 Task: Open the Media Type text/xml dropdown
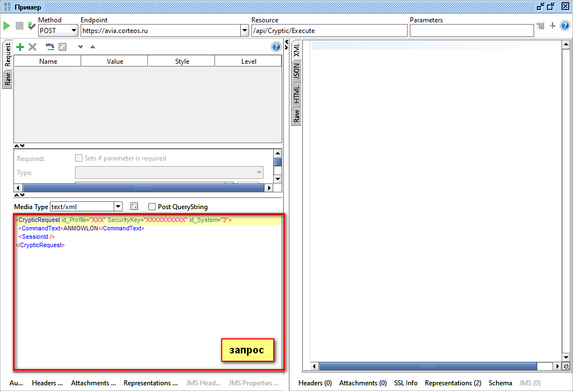tap(118, 207)
